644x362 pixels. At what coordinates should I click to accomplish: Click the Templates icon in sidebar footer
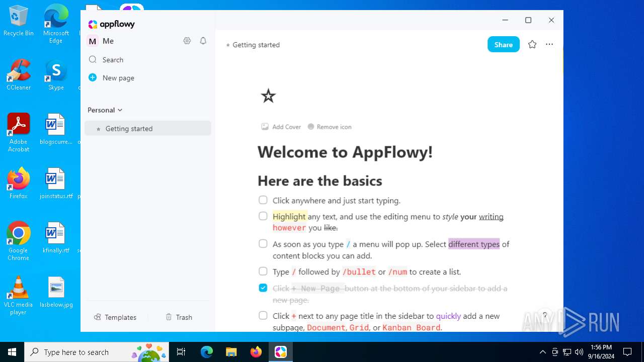[98, 317]
